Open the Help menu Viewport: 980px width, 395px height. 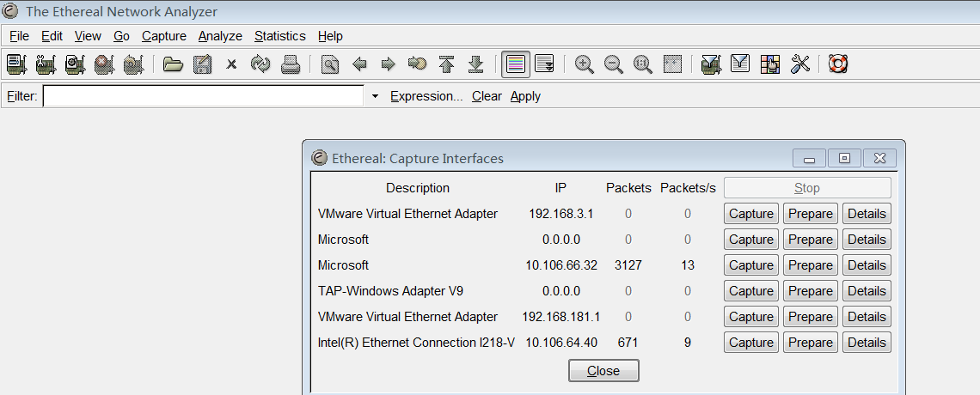pyautogui.click(x=330, y=36)
